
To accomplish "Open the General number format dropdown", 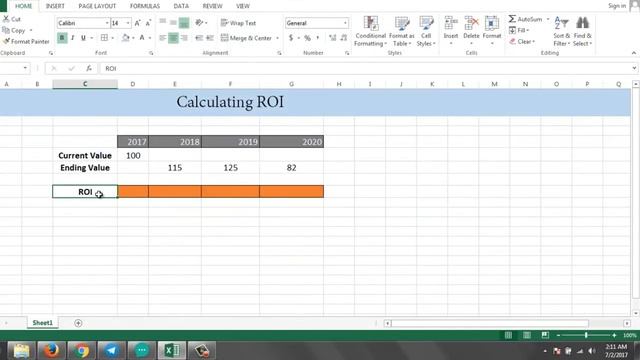I will pos(345,23).
